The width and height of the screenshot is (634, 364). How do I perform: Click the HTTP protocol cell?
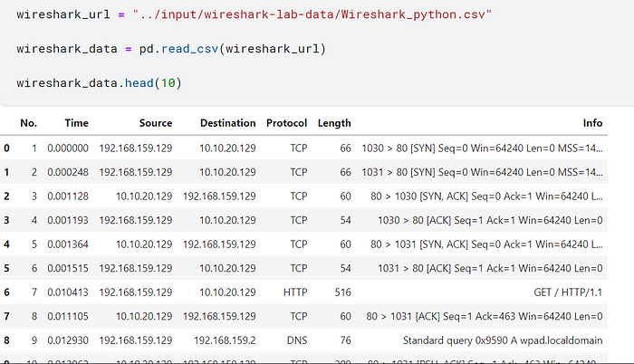click(x=295, y=292)
